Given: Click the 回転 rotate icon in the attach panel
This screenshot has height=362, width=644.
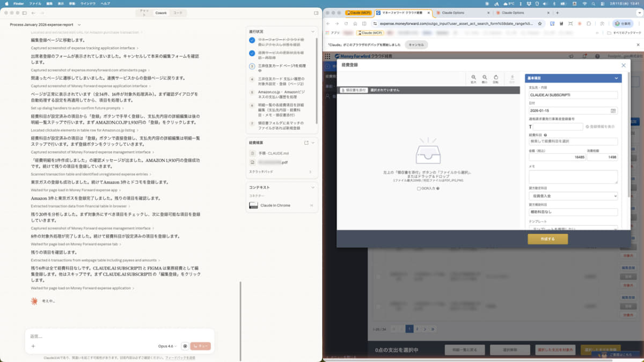Looking at the screenshot, I should pos(496,77).
